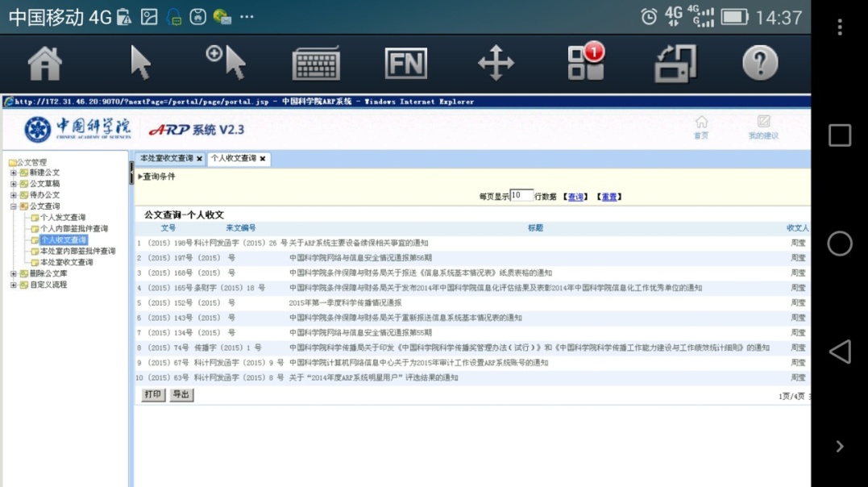Click the 公文管理 root folder icon
Image resolution: width=868 pixels, height=487 pixels.
pos(12,162)
